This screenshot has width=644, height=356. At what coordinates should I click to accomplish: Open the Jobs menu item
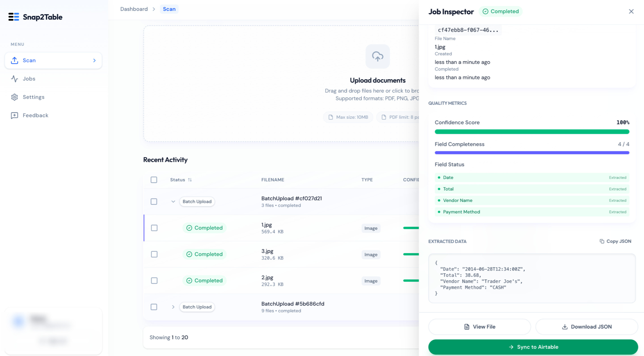29,79
